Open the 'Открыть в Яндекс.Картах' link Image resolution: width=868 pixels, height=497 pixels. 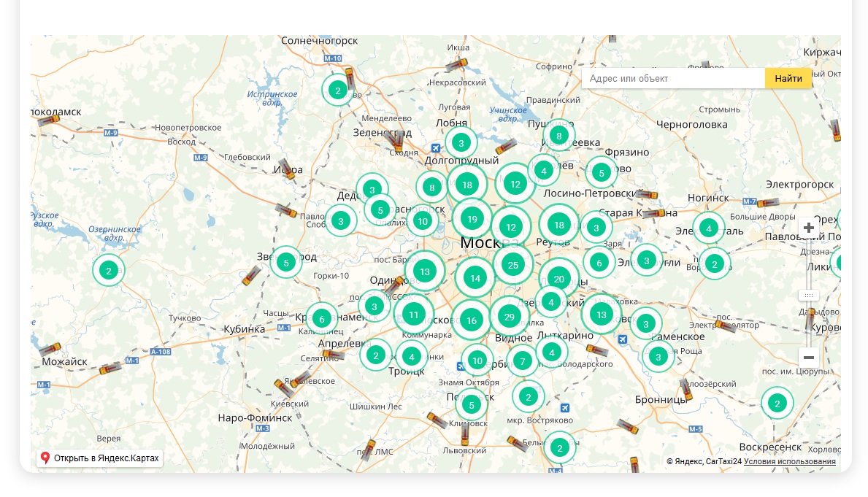pyautogui.click(x=99, y=458)
